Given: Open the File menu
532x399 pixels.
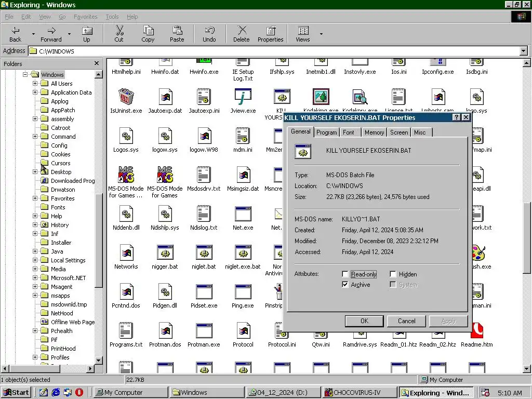Looking at the screenshot, I should click(9, 17).
